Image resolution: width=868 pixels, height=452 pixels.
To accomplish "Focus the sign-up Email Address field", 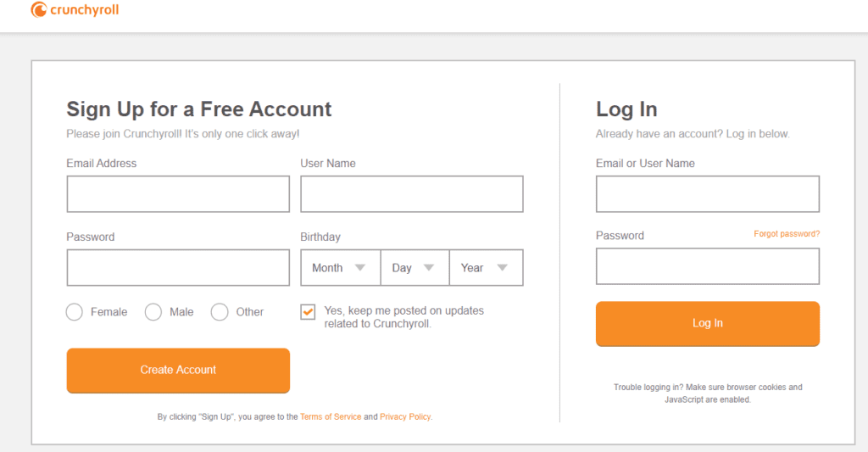I will pyautogui.click(x=178, y=194).
